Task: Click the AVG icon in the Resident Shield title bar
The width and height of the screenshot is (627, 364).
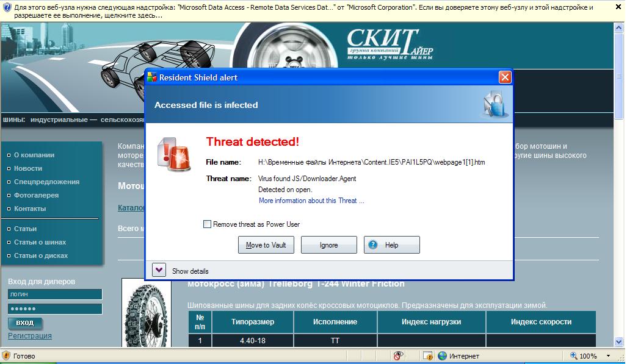Action: point(152,77)
